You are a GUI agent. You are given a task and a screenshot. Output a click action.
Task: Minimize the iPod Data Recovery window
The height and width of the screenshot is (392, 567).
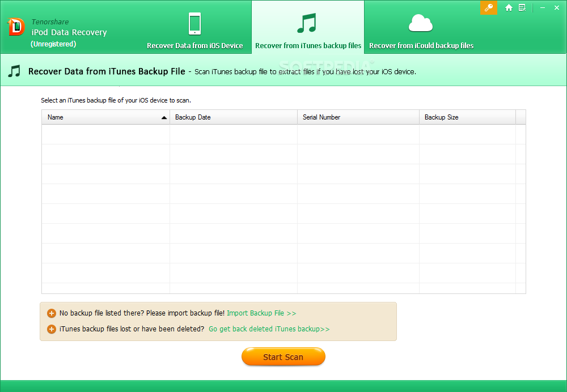click(543, 7)
